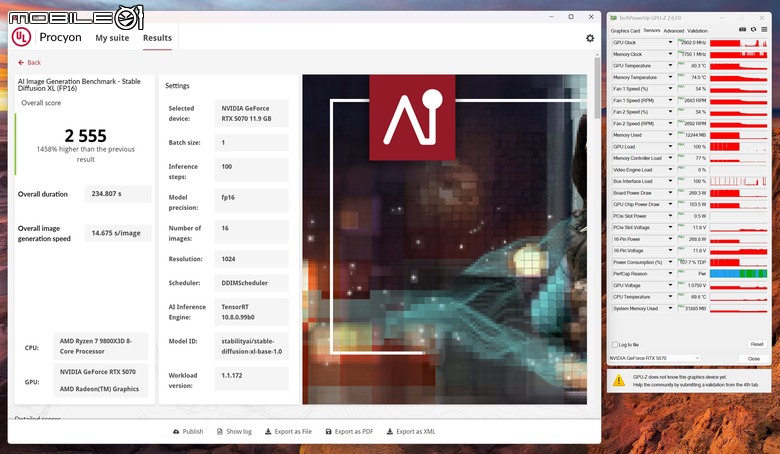780x454 pixels.
Task: Open Advanced tab in GPU-Z
Action: coord(674,31)
